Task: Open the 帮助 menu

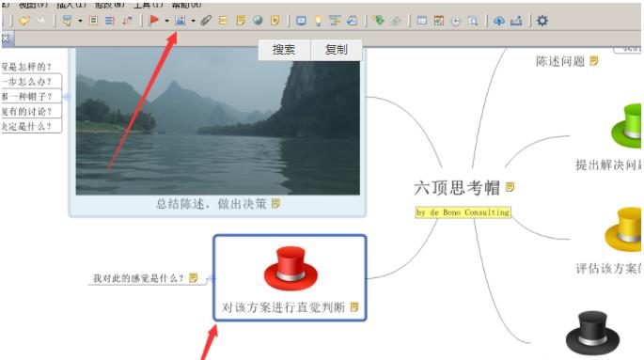Action: (186, 5)
